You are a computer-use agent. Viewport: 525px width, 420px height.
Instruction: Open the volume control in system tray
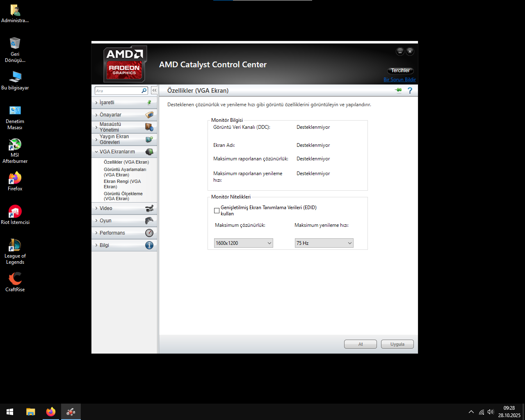pyautogui.click(x=491, y=412)
